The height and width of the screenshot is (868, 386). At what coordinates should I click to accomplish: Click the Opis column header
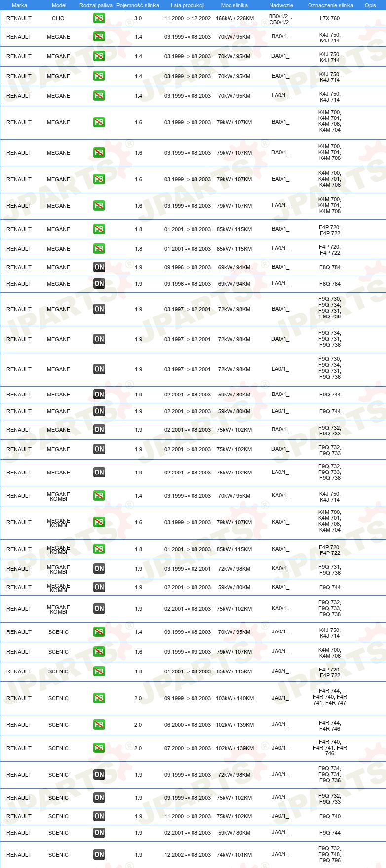coord(370,5)
